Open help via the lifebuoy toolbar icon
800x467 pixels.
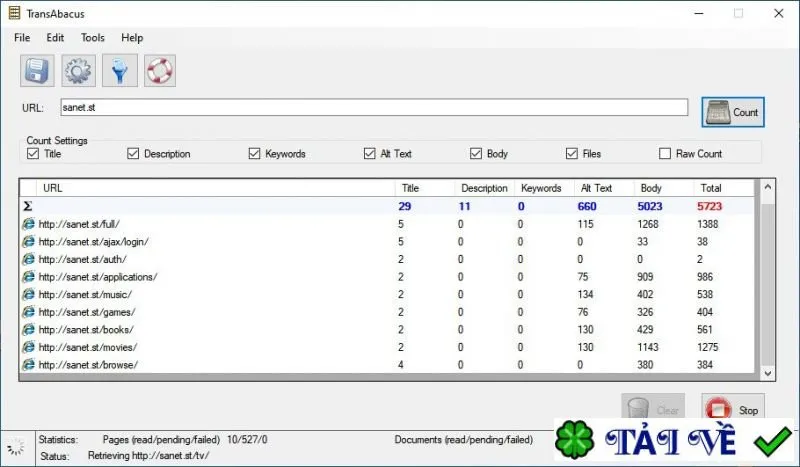coord(160,70)
